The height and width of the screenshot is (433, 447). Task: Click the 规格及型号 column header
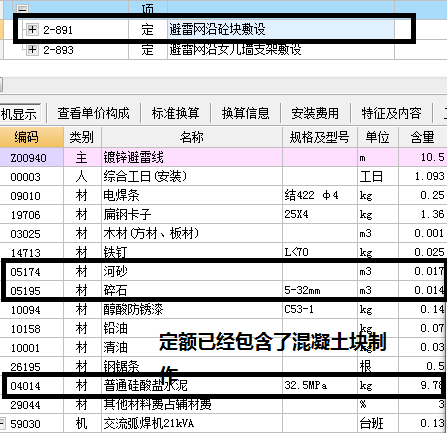coord(320,137)
